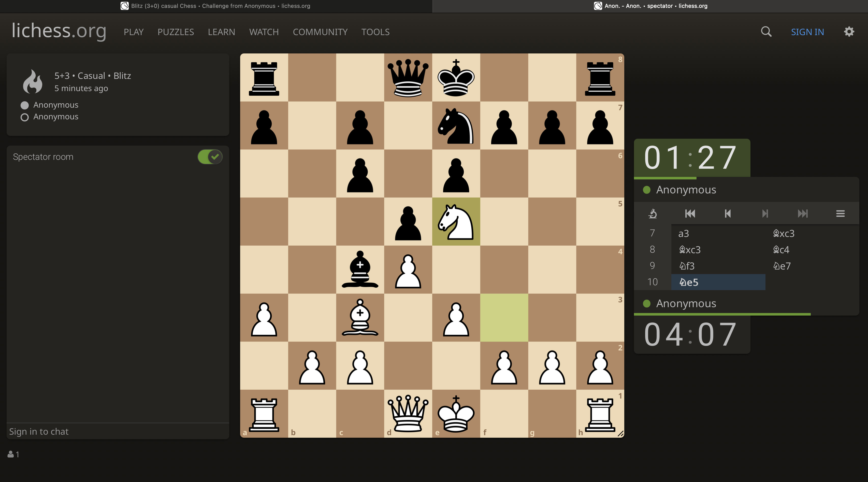Click the white queen on d1
Viewport: 868px width, 482px height.
tap(408, 414)
